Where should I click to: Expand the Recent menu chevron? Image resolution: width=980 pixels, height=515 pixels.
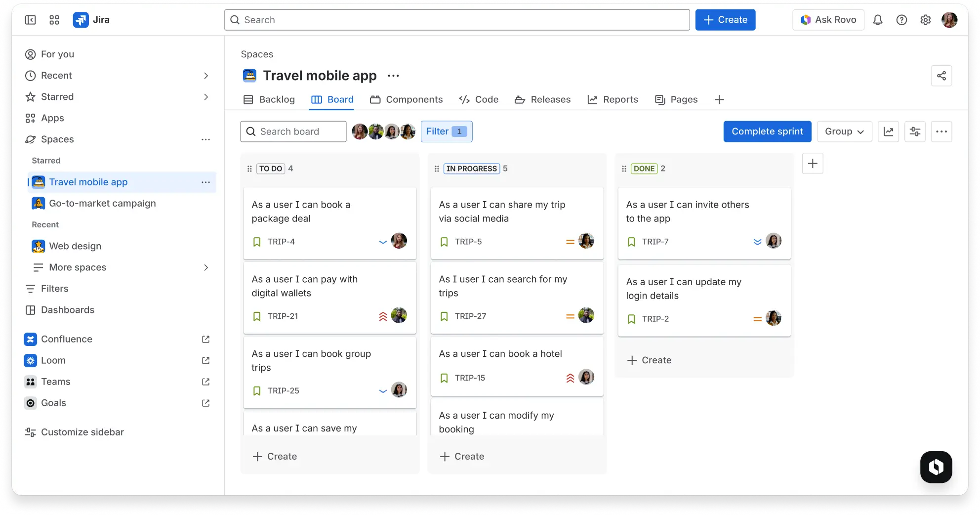206,76
